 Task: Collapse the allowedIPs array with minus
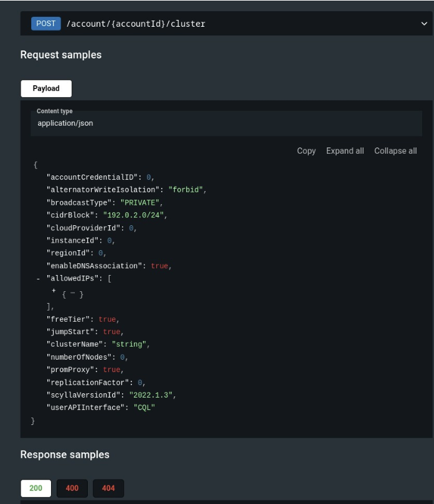tap(38, 279)
